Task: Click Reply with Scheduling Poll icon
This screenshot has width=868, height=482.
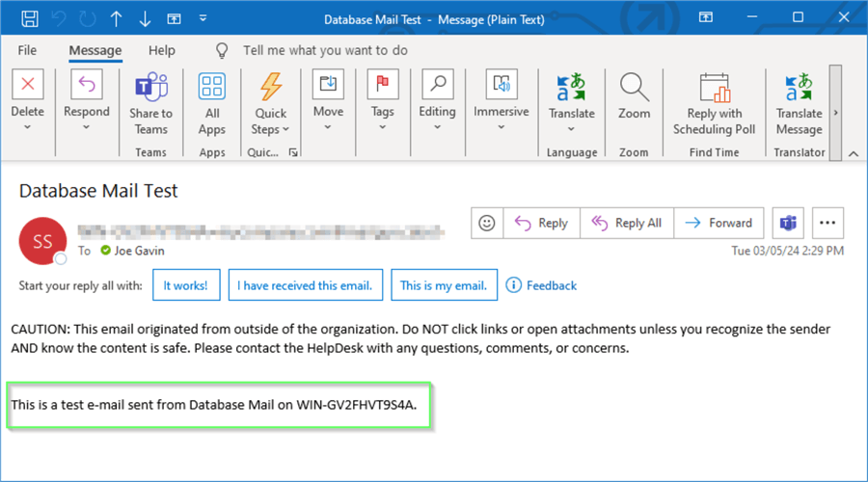Action: tap(714, 87)
